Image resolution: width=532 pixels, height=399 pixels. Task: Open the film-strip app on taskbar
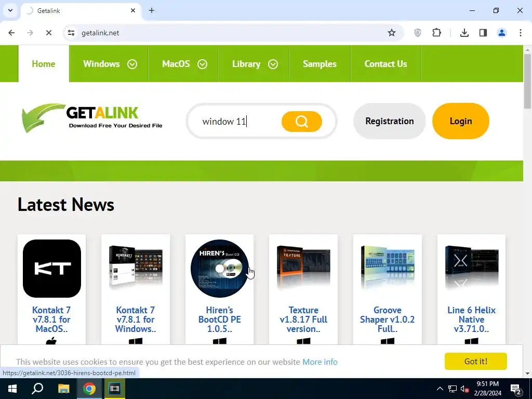(x=115, y=389)
